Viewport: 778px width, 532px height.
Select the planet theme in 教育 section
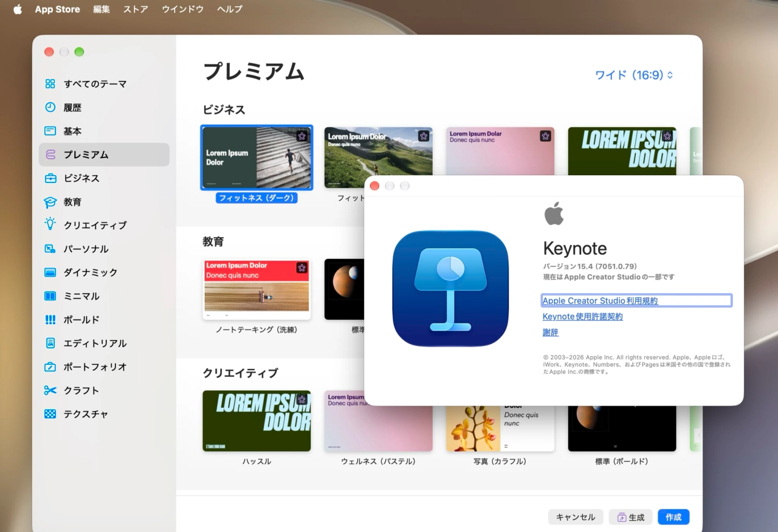[344, 289]
